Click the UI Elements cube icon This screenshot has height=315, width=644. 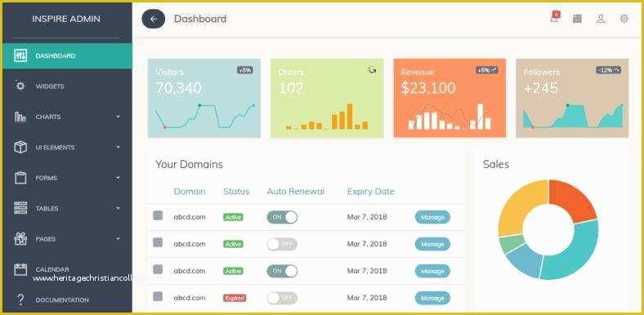pos(20,147)
